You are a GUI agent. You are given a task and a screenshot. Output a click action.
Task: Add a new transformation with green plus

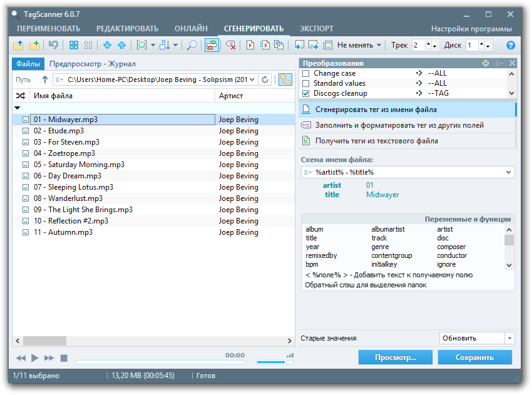pos(486,63)
